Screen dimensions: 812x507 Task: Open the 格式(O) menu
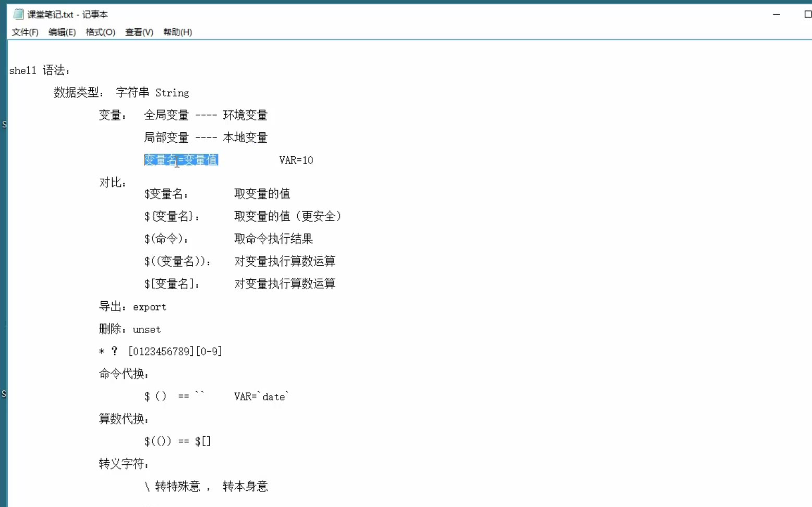[x=100, y=32]
